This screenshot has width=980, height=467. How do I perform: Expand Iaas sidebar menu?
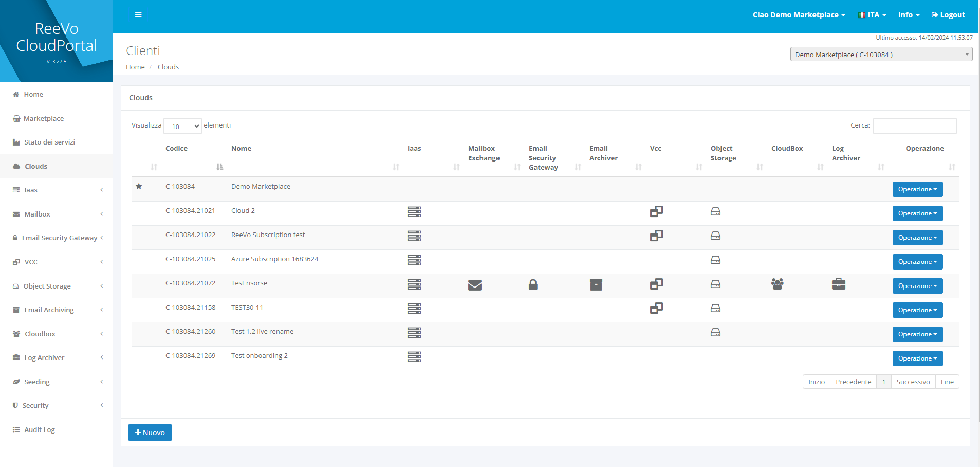pyautogui.click(x=57, y=190)
